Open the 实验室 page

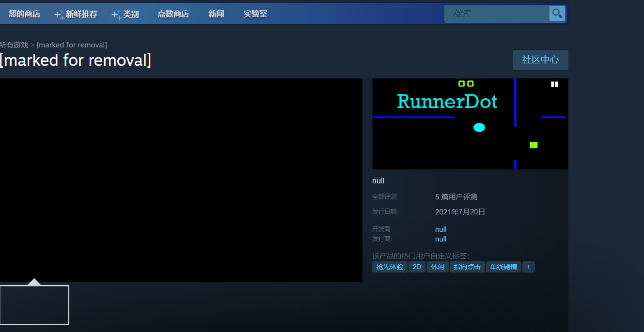pyautogui.click(x=255, y=14)
